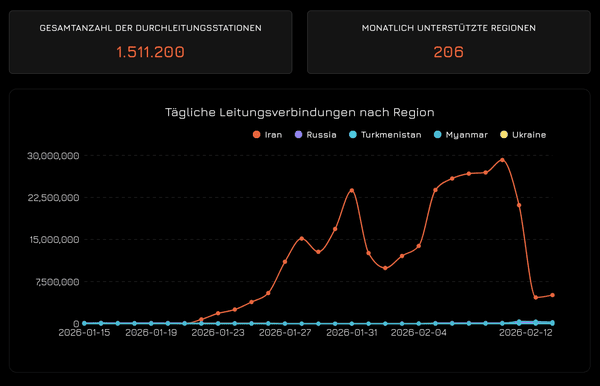The image size is (600, 386).
Task: Select the Iran data point at 2026-01-31 peak
Action: click(352, 190)
